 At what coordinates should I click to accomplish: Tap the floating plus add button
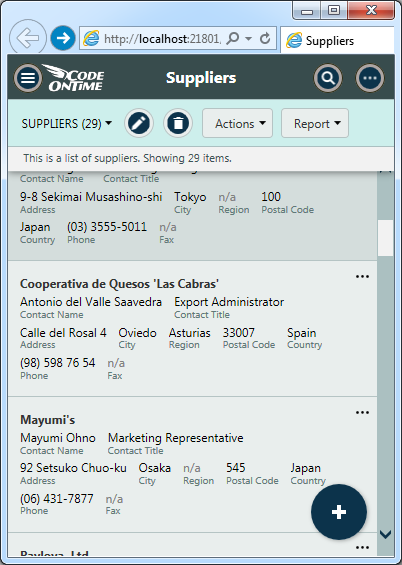(x=339, y=512)
